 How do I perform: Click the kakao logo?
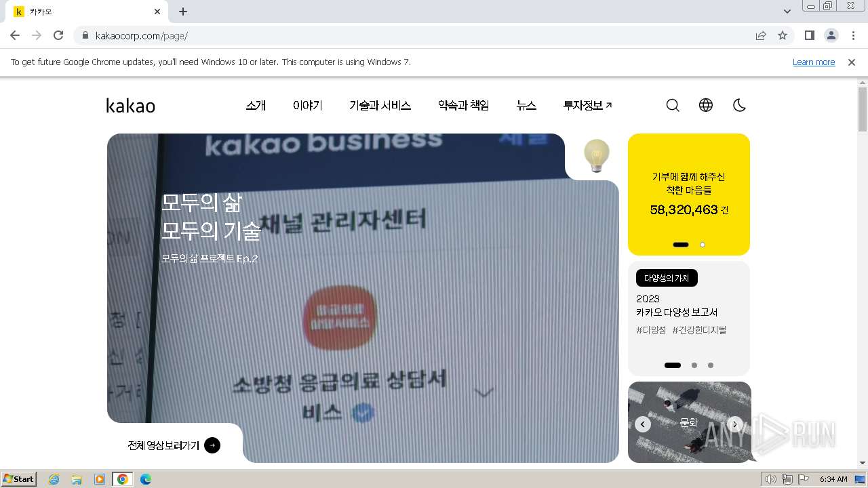[x=131, y=105]
